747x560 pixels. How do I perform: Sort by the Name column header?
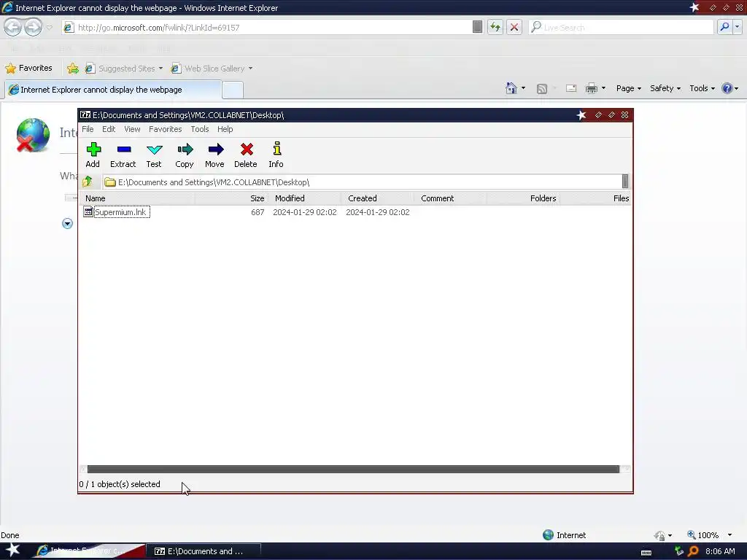pos(138,198)
